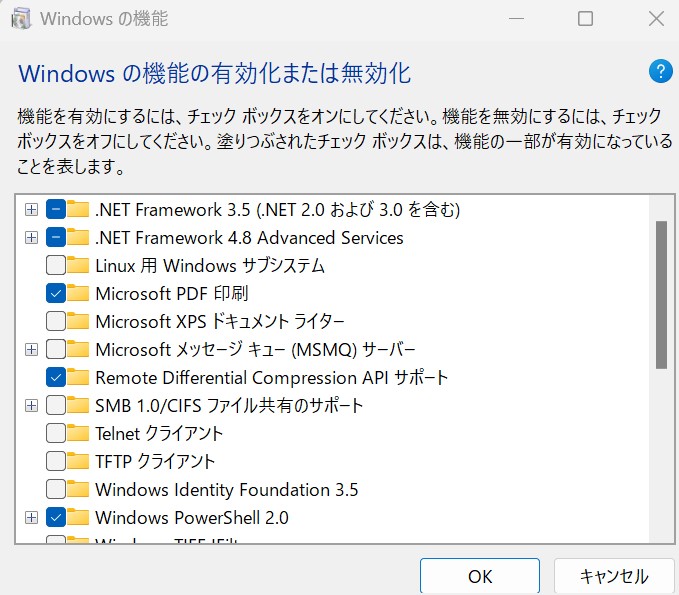Expand the Microsoft メッセージ キュー (MSMQ) node
This screenshot has width=679, height=595.
[x=31, y=350]
